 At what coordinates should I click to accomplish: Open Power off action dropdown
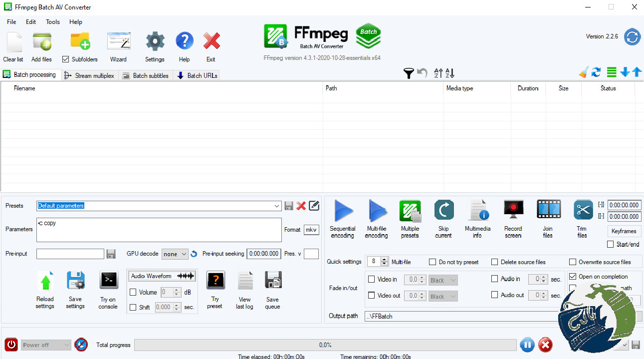click(46, 345)
